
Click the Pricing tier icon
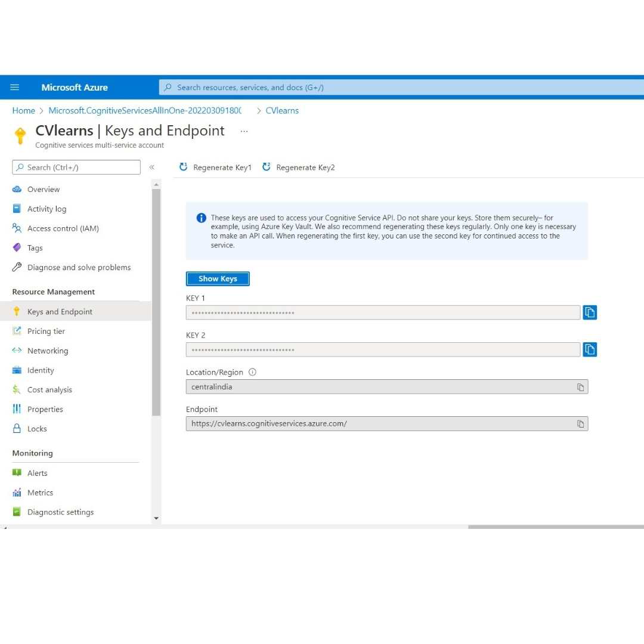pyautogui.click(x=17, y=330)
